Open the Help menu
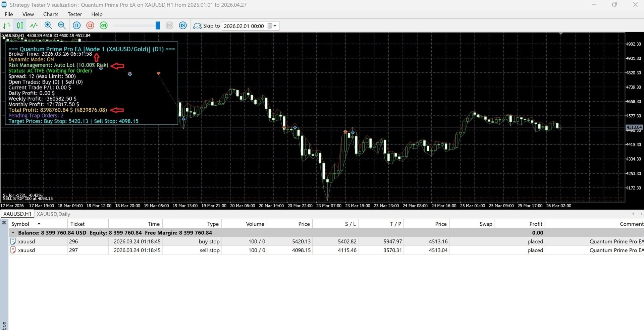This screenshot has width=644, height=330. (x=97, y=14)
